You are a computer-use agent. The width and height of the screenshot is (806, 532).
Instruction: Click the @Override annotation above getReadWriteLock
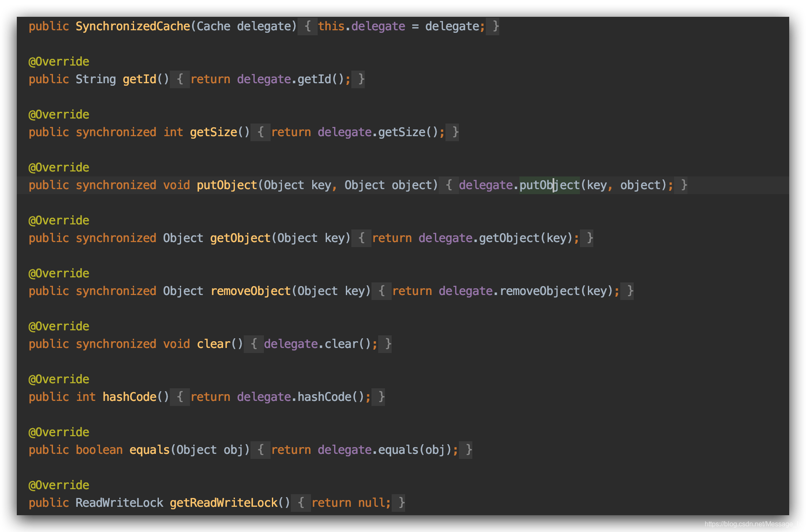click(x=59, y=485)
